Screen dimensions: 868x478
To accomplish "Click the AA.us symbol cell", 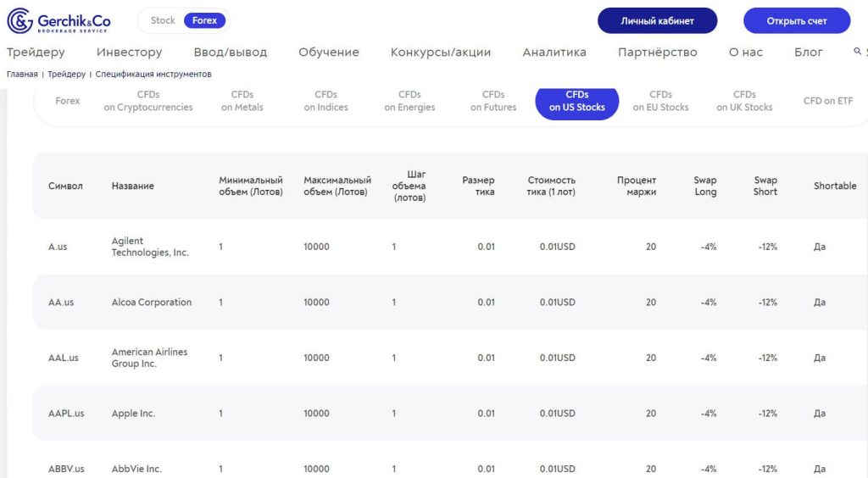I will tap(61, 302).
